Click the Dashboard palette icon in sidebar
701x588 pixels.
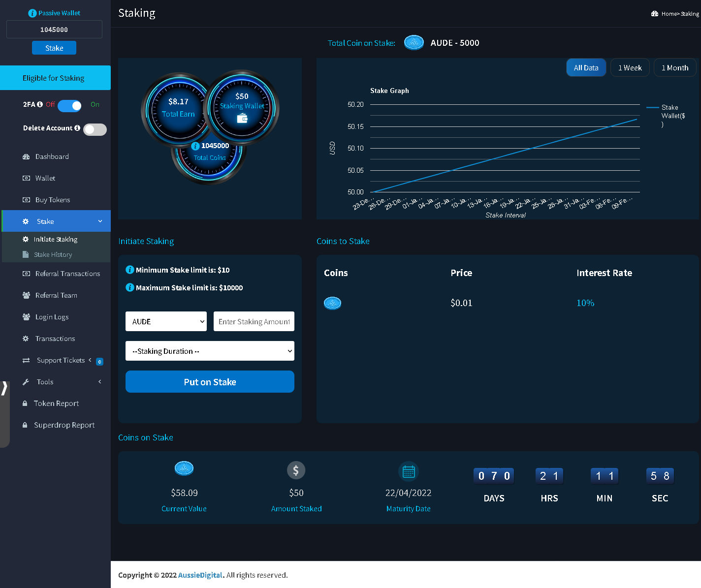click(x=26, y=156)
